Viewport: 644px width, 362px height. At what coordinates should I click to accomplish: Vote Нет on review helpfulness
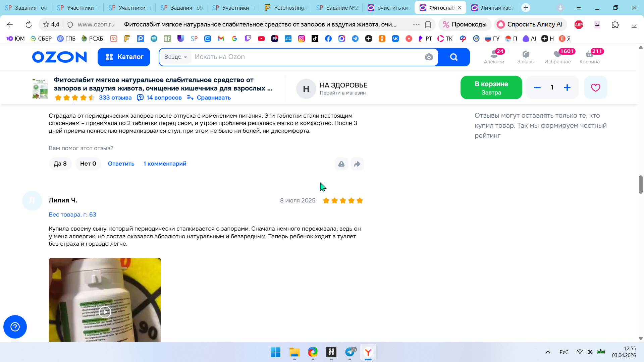88,164
